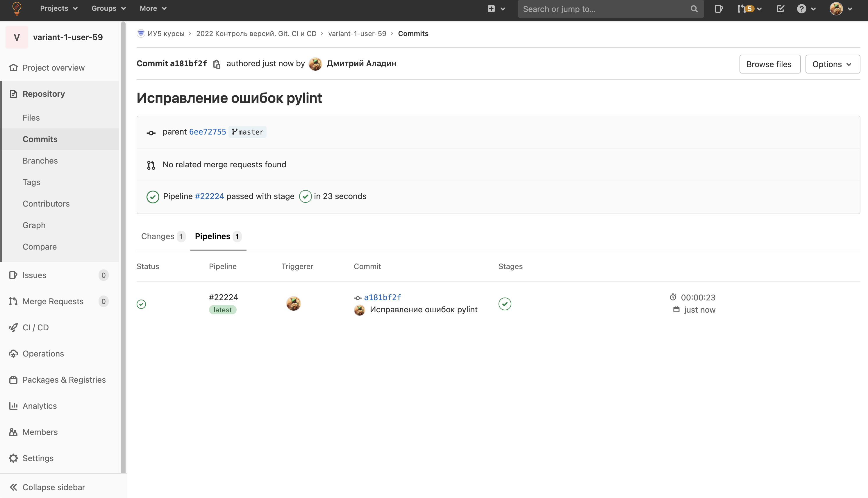Image resolution: width=868 pixels, height=498 pixels.
Task: Open the Options dropdown button
Action: (x=832, y=64)
